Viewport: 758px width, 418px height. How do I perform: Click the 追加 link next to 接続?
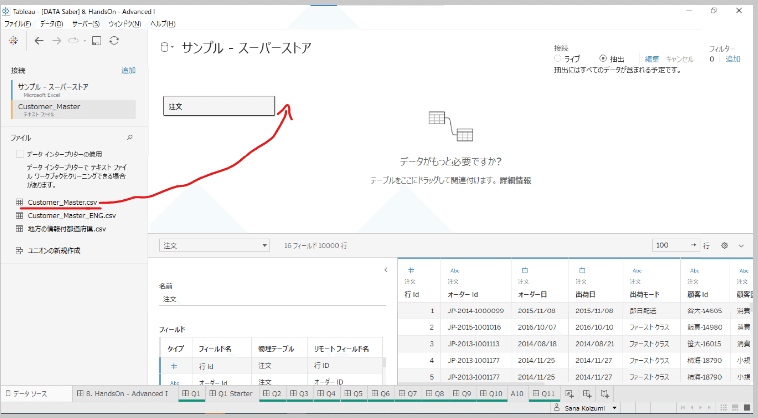point(128,71)
